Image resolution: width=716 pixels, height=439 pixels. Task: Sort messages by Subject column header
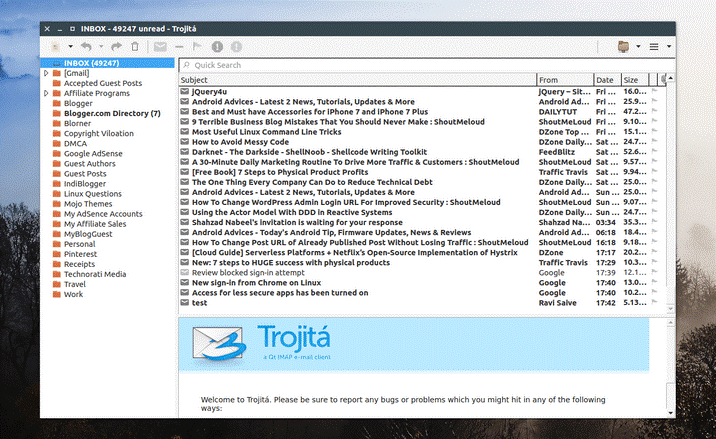pos(358,80)
